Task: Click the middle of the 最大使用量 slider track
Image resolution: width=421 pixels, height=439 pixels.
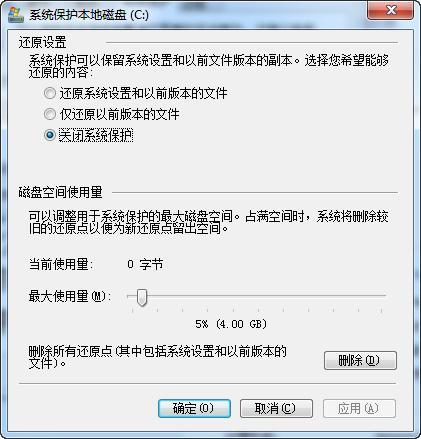Action: pos(256,296)
